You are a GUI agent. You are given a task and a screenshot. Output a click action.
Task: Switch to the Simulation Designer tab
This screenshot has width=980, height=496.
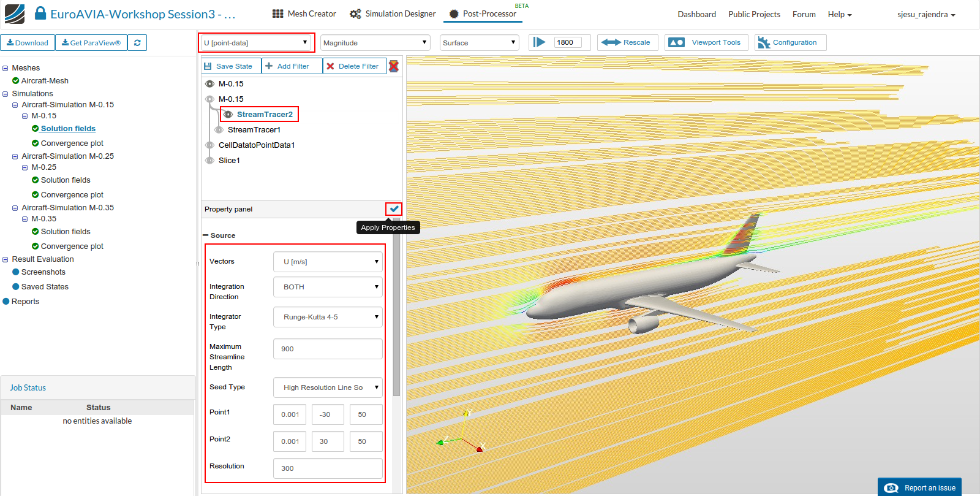(393, 13)
